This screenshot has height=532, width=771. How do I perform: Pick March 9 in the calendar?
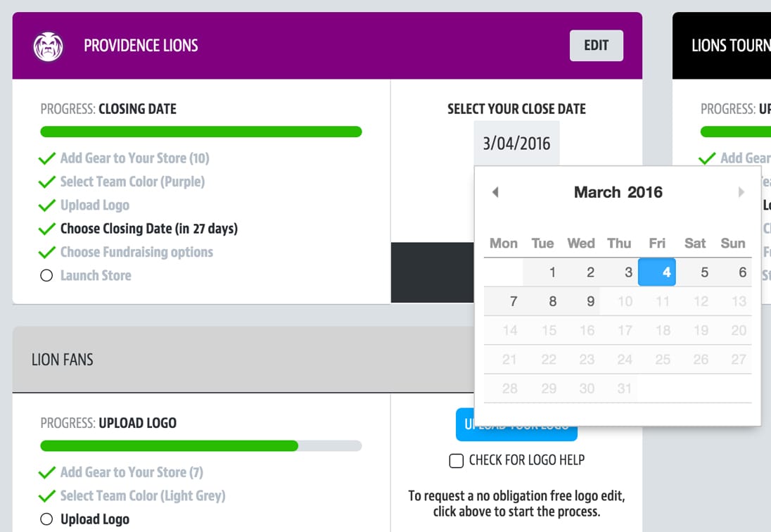pos(590,301)
